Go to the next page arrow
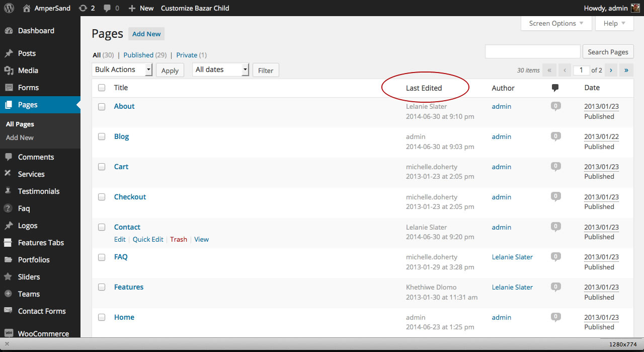 click(611, 71)
